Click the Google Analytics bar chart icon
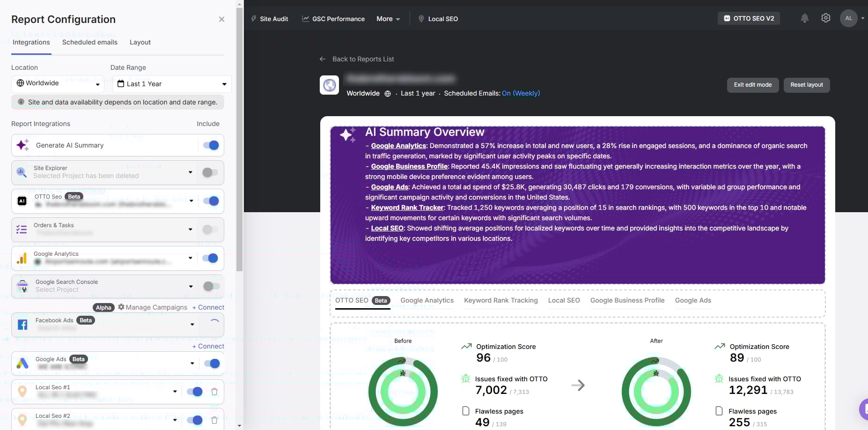Viewport: 868px width, 430px height. click(x=22, y=258)
